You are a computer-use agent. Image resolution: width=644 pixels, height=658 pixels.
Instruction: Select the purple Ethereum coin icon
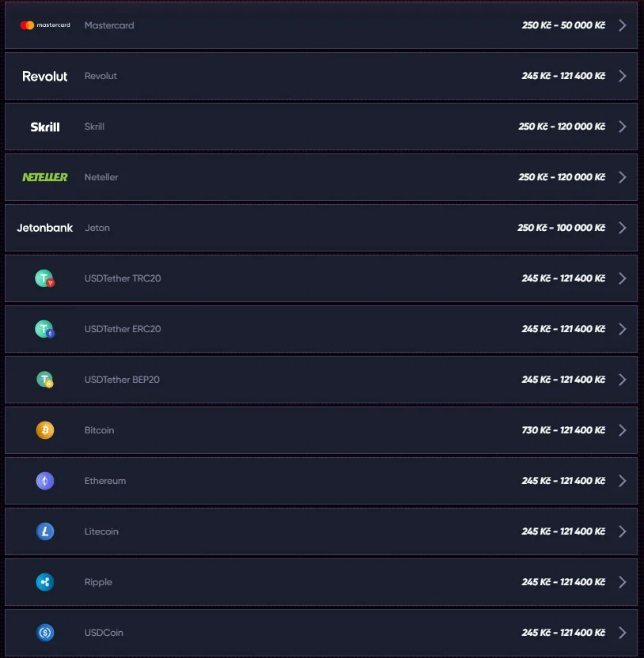coord(45,481)
